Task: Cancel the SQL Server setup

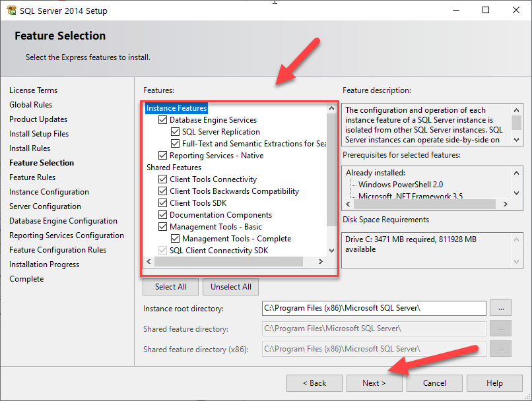Action: [434, 383]
